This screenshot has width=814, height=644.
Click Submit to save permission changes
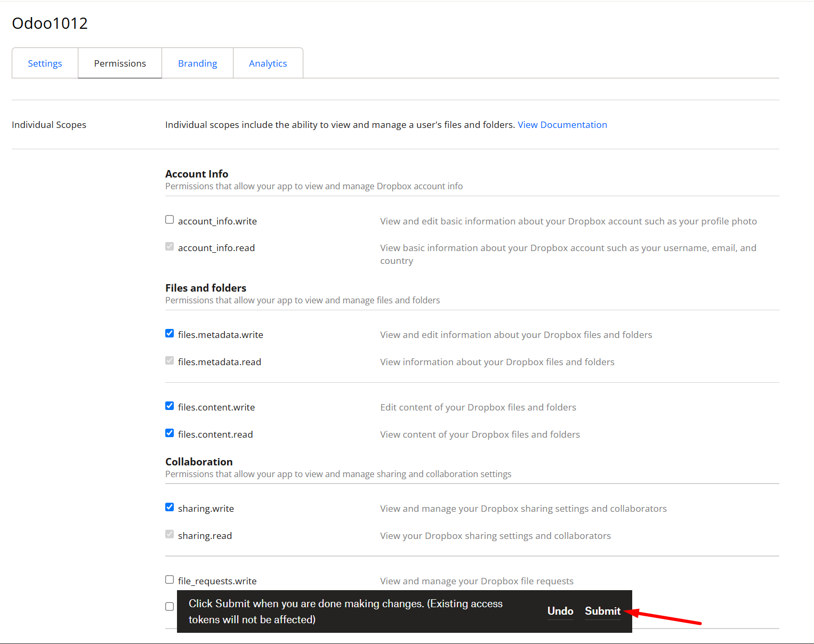click(x=602, y=611)
